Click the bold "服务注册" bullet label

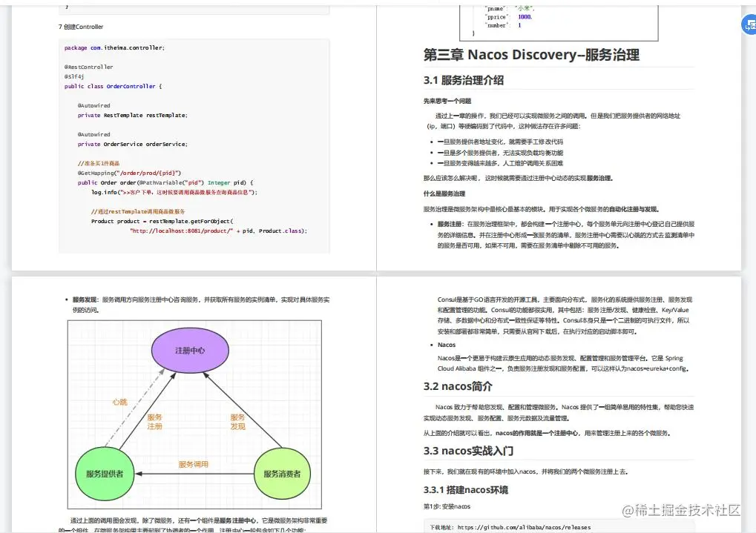[x=449, y=224]
